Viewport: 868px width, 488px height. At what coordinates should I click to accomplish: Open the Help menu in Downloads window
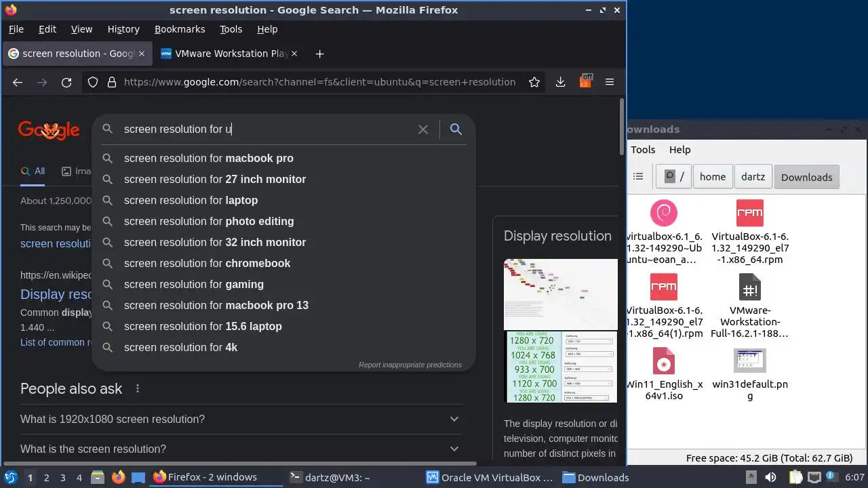pyautogui.click(x=679, y=150)
